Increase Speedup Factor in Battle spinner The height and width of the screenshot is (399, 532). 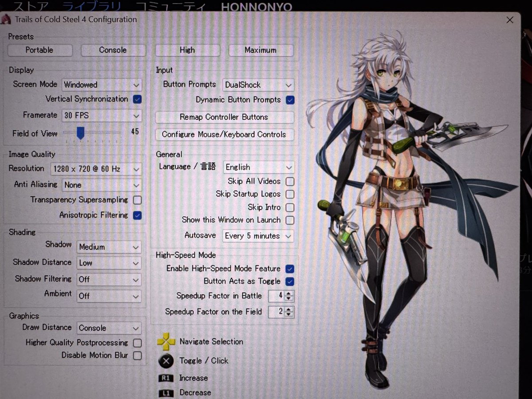pyautogui.click(x=289, y=293)
